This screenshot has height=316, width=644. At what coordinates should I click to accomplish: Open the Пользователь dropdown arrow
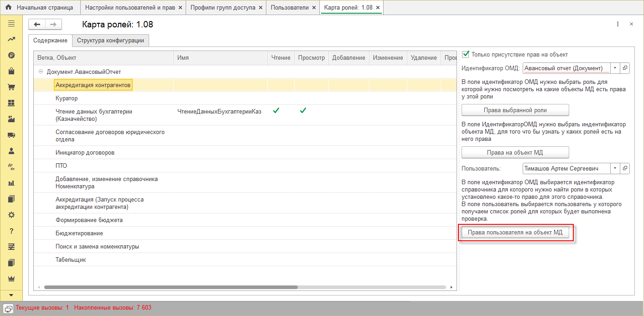pyautogui.click(x=615, y=169)
